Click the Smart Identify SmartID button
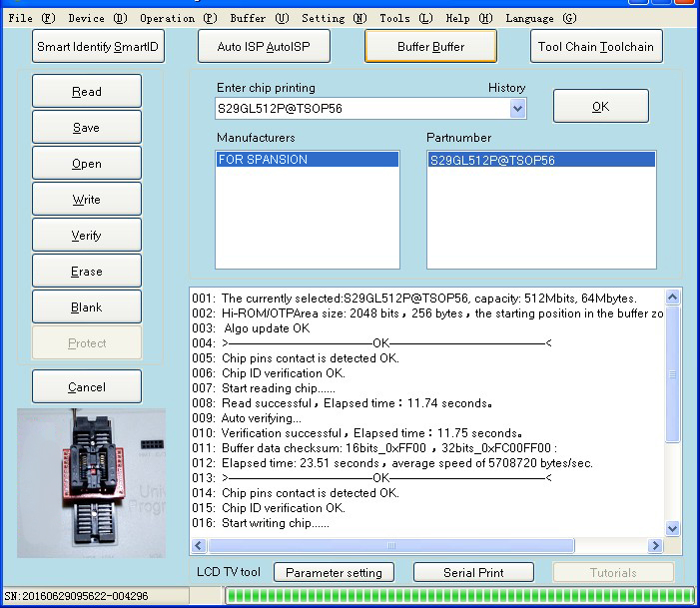The height and width of the screenshot is (608, 700). click(97, 46)
